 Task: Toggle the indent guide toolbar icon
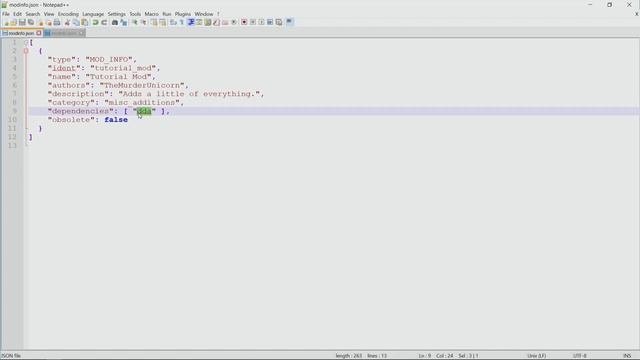click(x=191, y=22)
